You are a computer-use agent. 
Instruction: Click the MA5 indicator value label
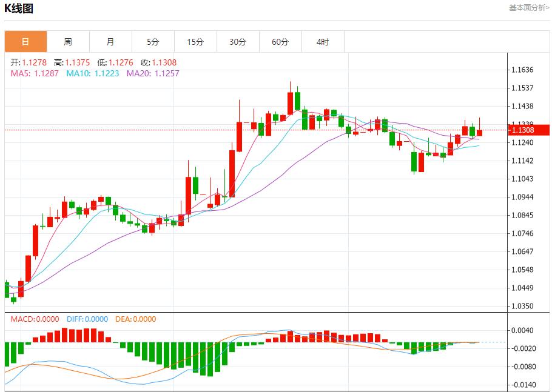click(x=35, y=73)
